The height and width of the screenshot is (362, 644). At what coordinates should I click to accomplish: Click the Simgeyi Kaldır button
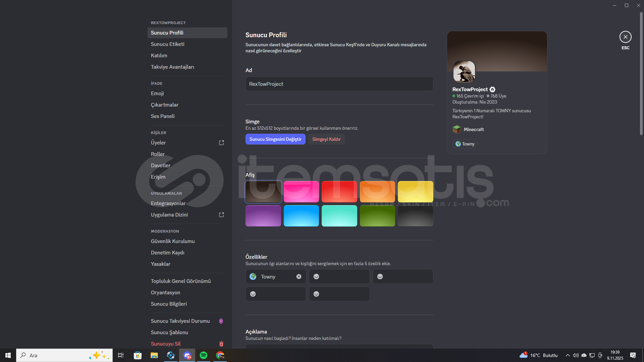(x=326, y=139)
